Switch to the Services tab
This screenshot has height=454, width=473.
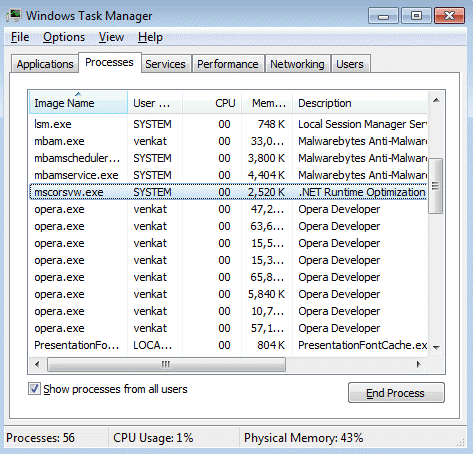pos(165,64)
